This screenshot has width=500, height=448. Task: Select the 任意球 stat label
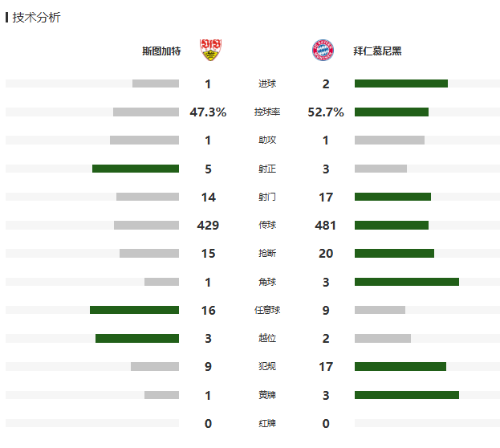267,310
